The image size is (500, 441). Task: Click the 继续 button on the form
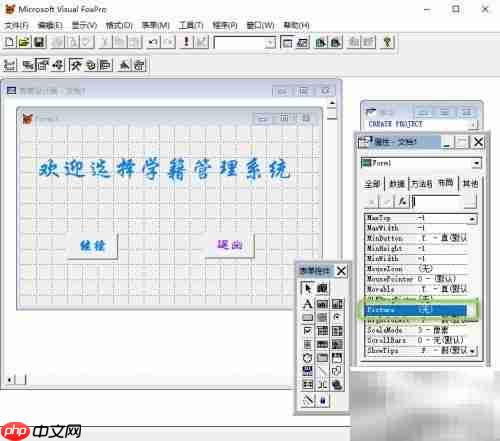pyautogui.click(x=93, y=246)
